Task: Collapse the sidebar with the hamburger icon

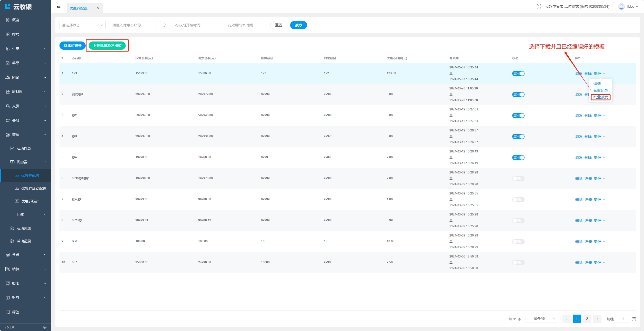Action: tap(59, 6)
